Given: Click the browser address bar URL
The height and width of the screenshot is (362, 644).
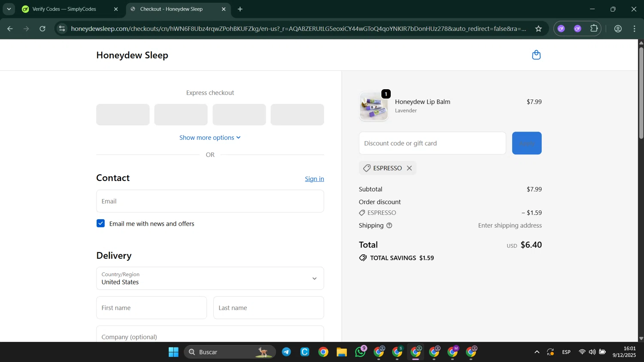Looking at the screenshot, I should [x=298, y=29].
